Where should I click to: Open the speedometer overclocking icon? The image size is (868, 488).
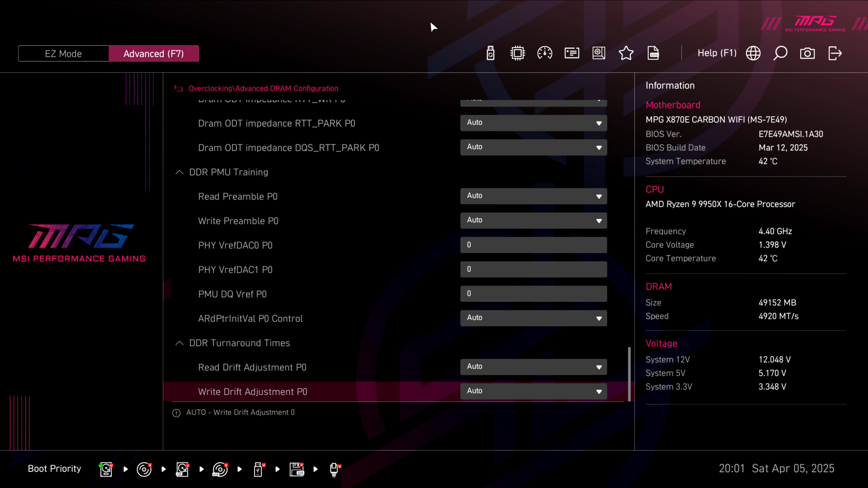click(x=545, y=53)
